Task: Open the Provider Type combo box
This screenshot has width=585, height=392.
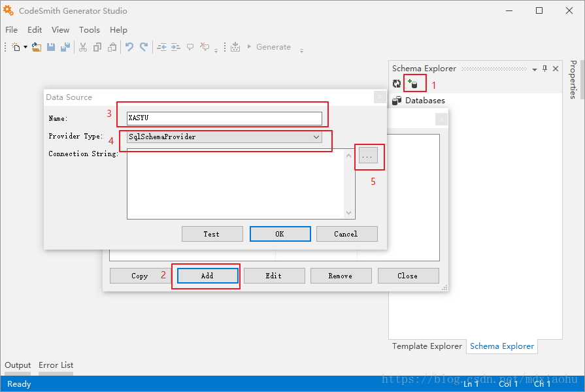Action: coord(224,137)
